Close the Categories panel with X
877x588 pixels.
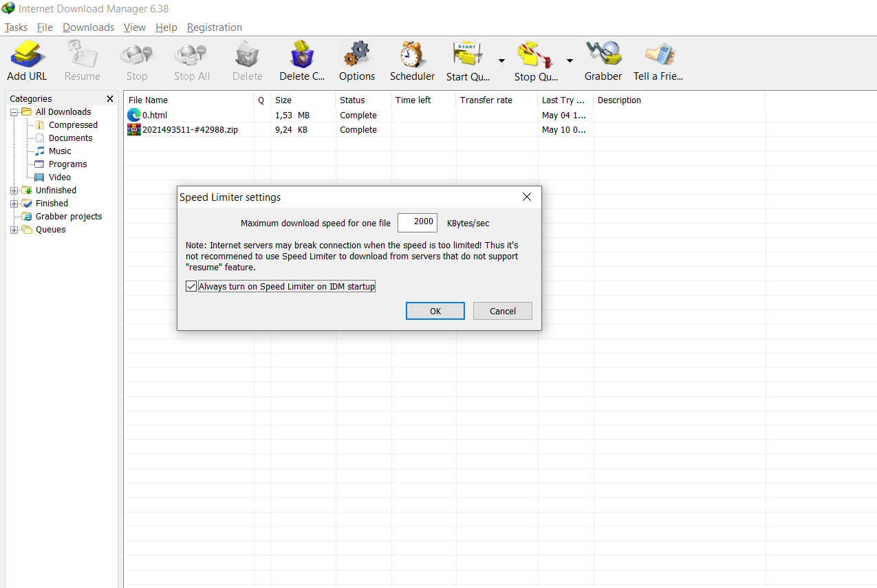[x=110, y=99]
